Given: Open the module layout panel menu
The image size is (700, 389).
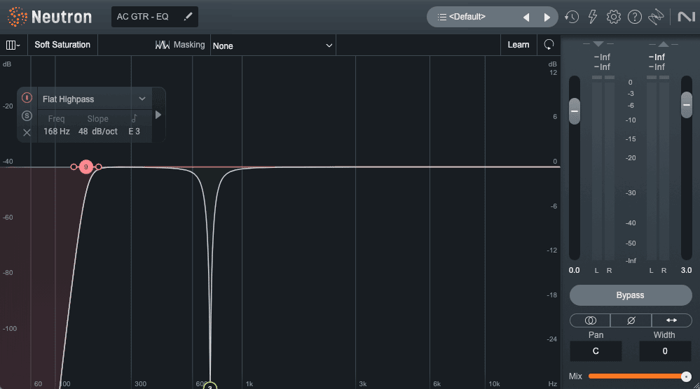Looking at the screenshot, I should pyautogui.click(x=13, y=45).
